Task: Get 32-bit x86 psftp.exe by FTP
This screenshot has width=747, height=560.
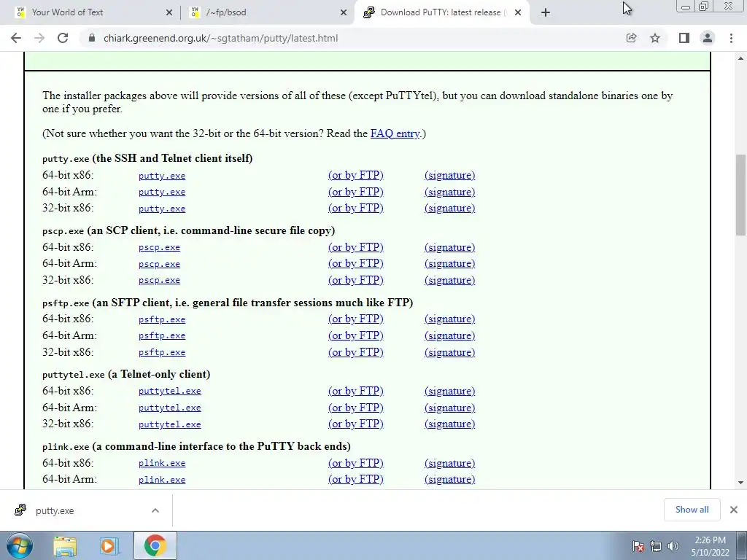Action: click(356, 352)
